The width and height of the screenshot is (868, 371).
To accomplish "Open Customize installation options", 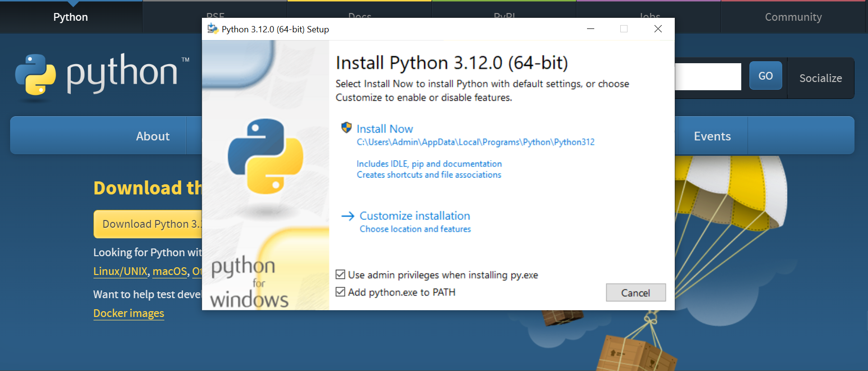I will (x=414, y=216).
